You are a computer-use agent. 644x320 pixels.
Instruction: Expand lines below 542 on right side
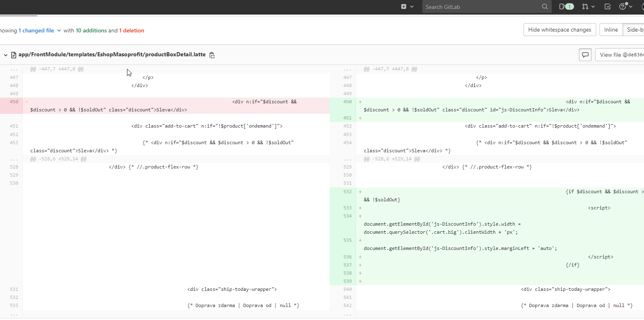347,314
